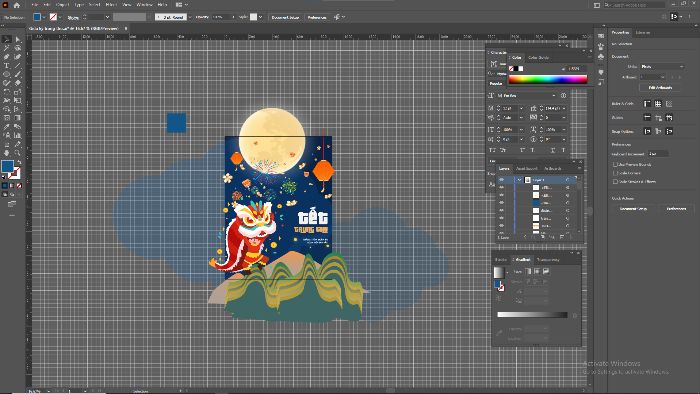The width and height of the screenshot is (700, 394).
Task: Select the Magic Wand tool
Action: (7, 48)
